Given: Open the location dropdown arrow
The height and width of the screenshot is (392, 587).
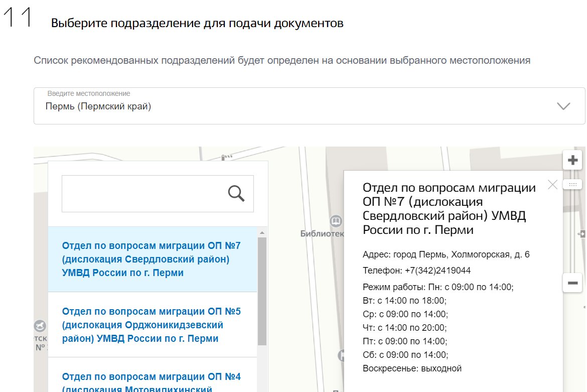Looking at the screenshot, I should (563, 106).
